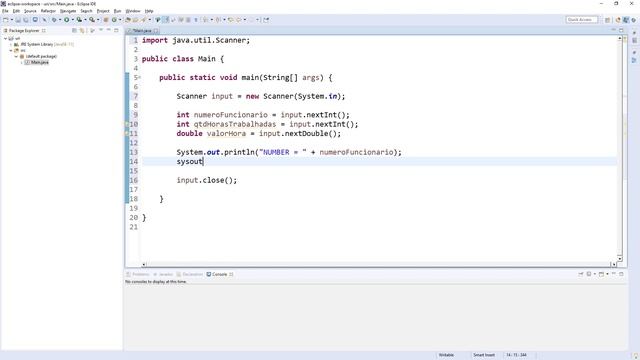The height and width of the screenshot is (360, 640).
Task: Expand the External Tools dropdown arrow
Action: tap(98, 20)
